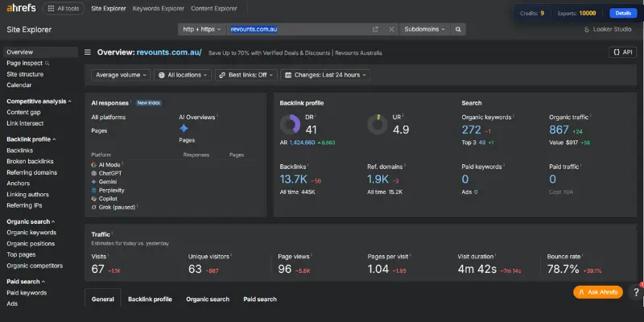The image size is (644, 322).
Task: Click the magnifier search button
Action: click(458, 29)
